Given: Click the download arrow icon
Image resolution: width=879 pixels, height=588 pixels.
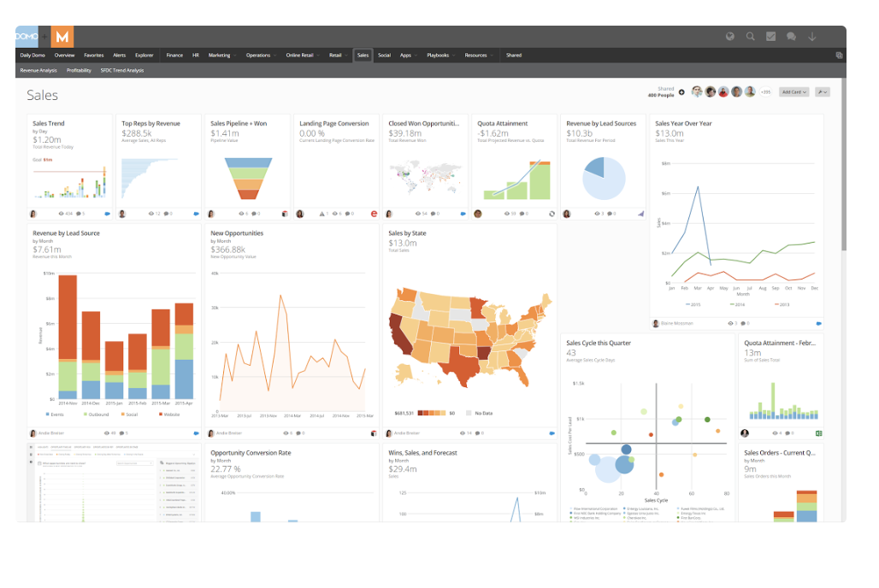Looking at the screenshot, I should click(811, 37).
